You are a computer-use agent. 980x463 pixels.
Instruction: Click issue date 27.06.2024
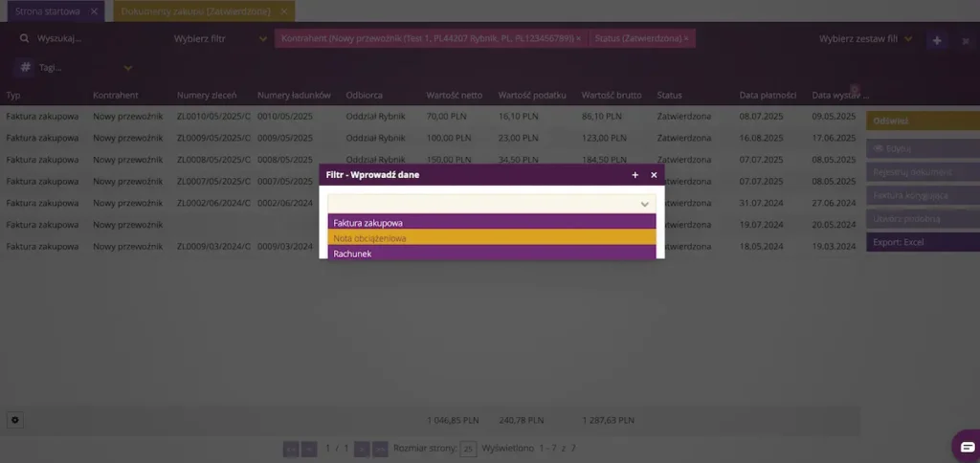click(x=834, y=203)
